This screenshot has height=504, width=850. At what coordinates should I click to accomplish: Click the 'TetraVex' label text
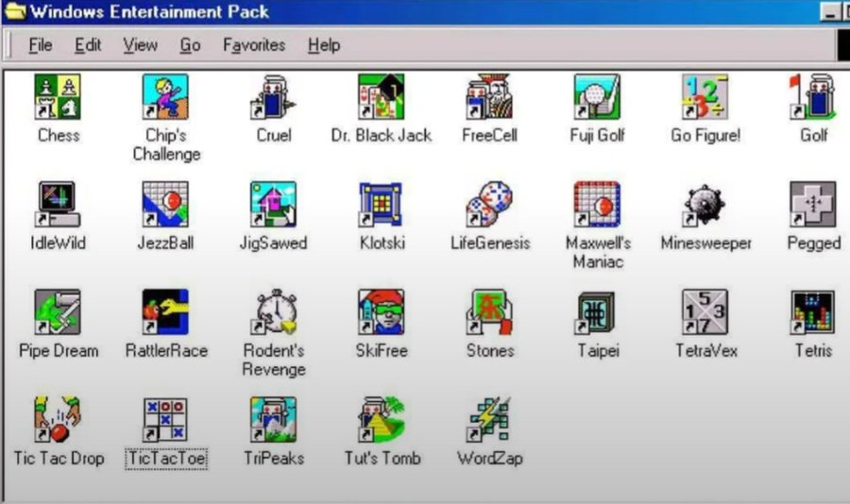706,351
